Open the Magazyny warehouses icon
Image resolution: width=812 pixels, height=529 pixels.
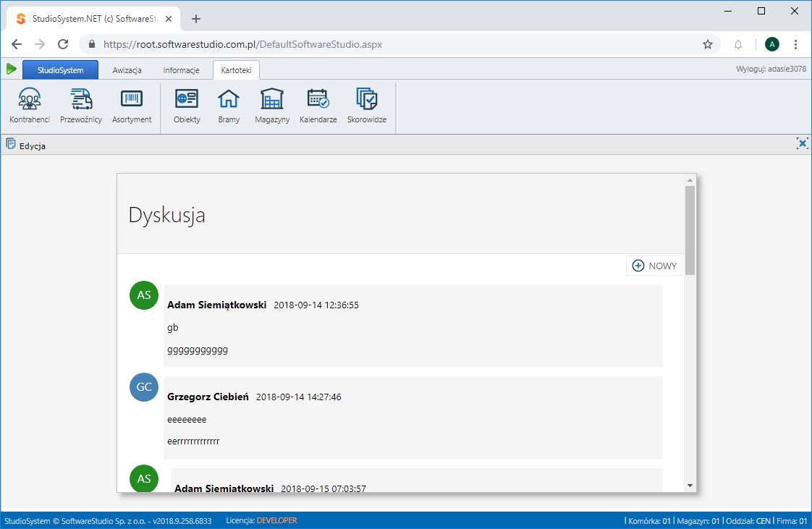pyautogui.click(x=272, y=106)
